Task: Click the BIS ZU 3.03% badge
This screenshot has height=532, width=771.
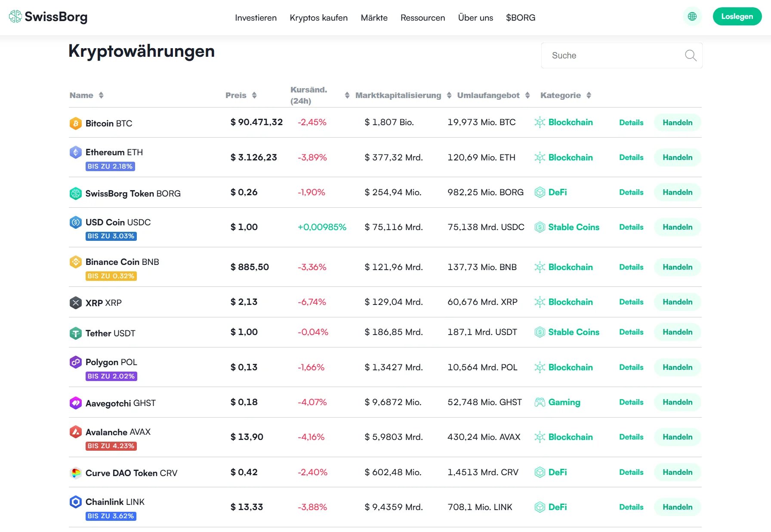Action: click(x=111, y=236)
